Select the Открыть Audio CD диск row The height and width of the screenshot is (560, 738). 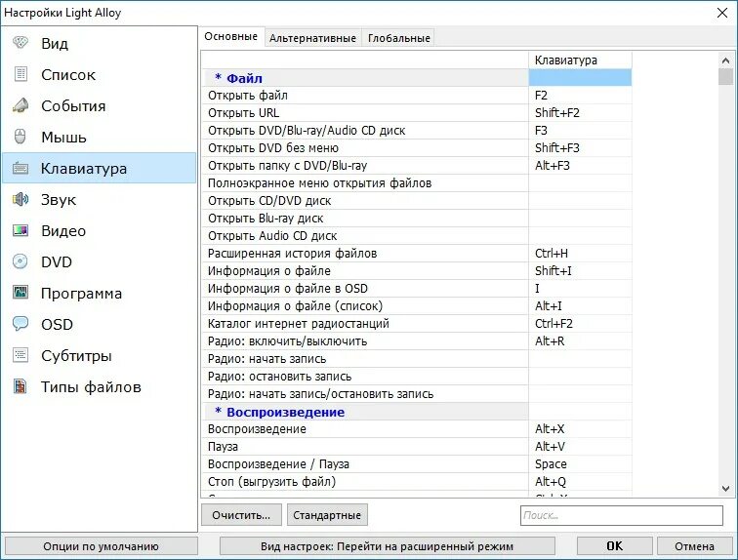417,235
